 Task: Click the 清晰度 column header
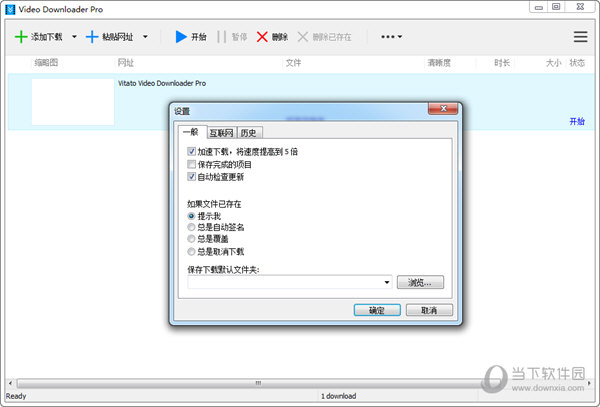[x=439, y=63]
